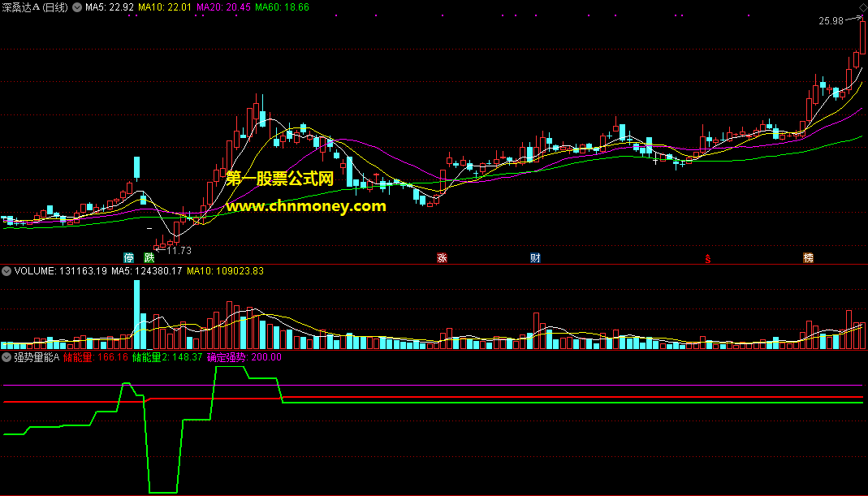Click the volume MA5: 124380.17 label

click(x=147, y=271)
